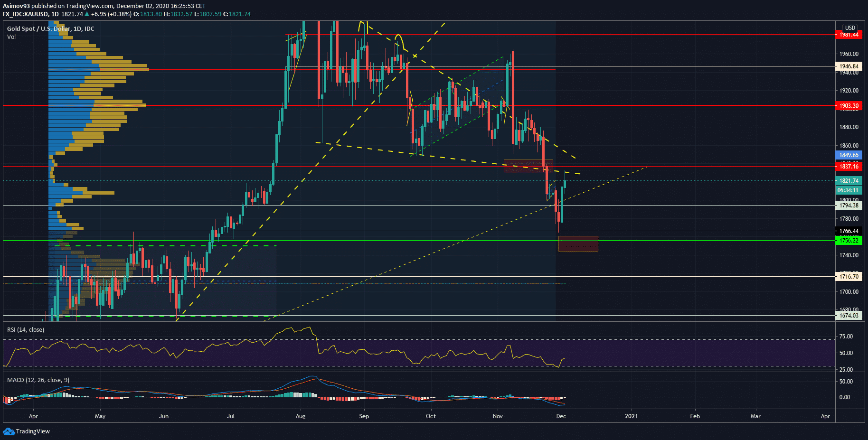
Task: Click the dark red rectangle below 1766.44
Action: (578, 244)
